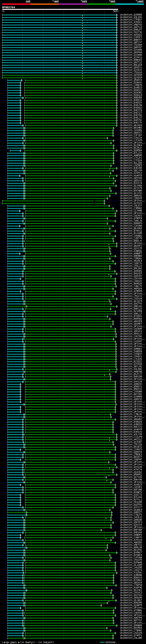Select hit label UniRef100_C4MB78
The width and height of the screenshot is (146, 644).
(131, 85)
